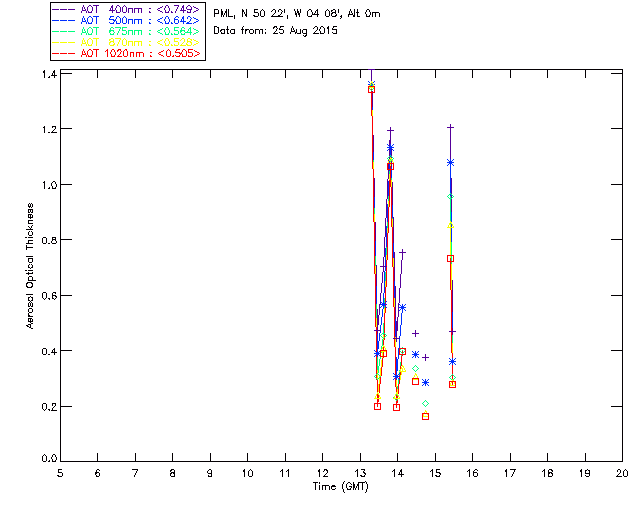Select the 'Data from: 25 Aug 2015' text

pos(276,31)
